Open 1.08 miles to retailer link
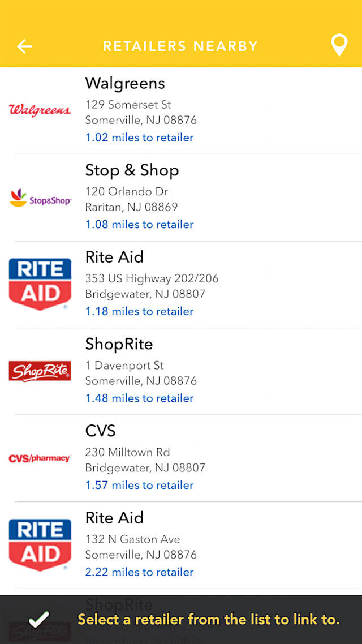362x644 pixels. coord(139,225)
